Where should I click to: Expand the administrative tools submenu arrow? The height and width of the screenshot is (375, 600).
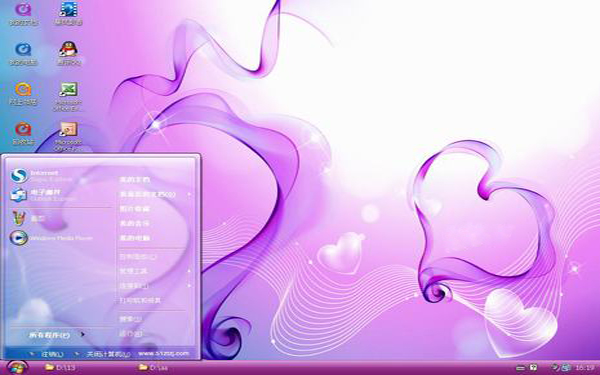click(x=189, y=271)
